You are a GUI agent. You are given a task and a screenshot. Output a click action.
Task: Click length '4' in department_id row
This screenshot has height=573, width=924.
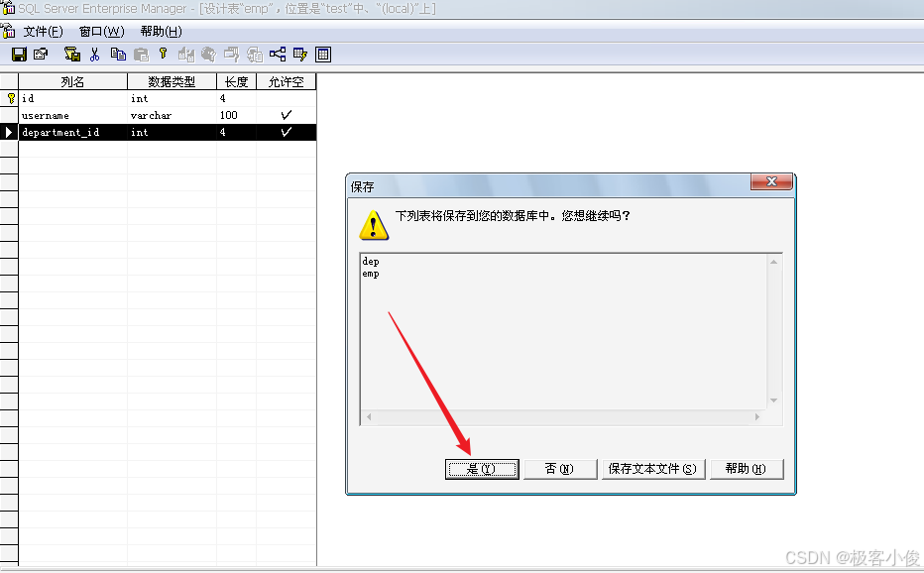click(236, 132)
